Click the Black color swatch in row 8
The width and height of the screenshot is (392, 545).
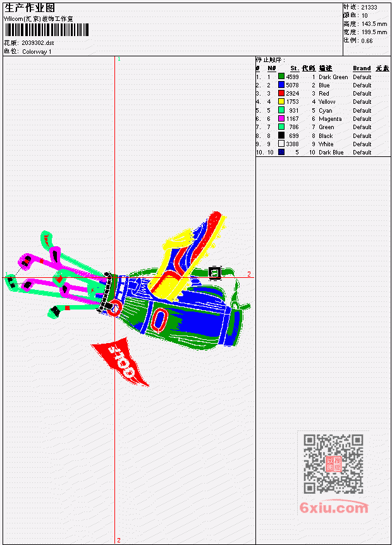tap(281, 135)
